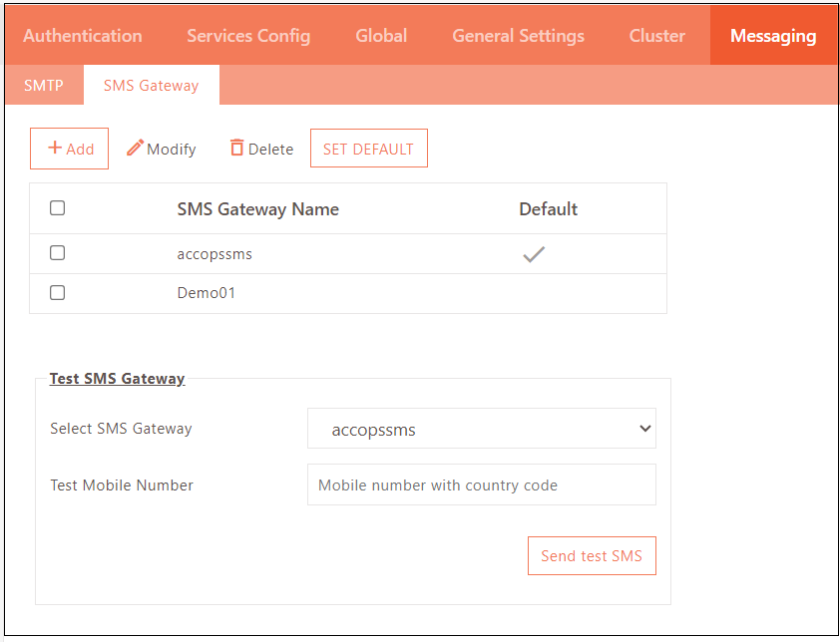The height and width of the screenshot is (642, 840).
Task: Select the Messaging tab
Action: (x=772, y=36)
